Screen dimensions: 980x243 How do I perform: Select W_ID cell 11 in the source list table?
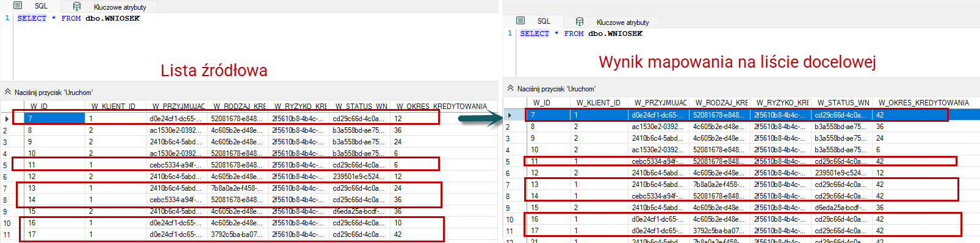tap(54, 165)
